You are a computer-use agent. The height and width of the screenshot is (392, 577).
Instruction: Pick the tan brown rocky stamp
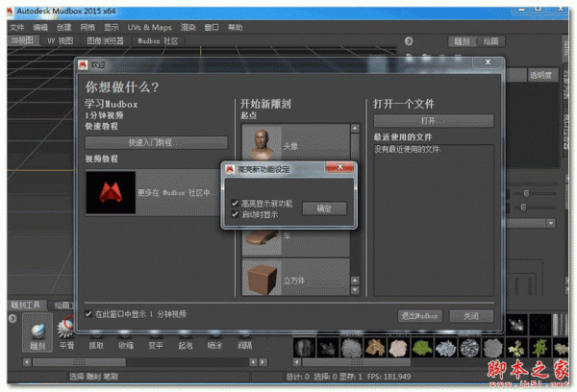click(375, 348)
